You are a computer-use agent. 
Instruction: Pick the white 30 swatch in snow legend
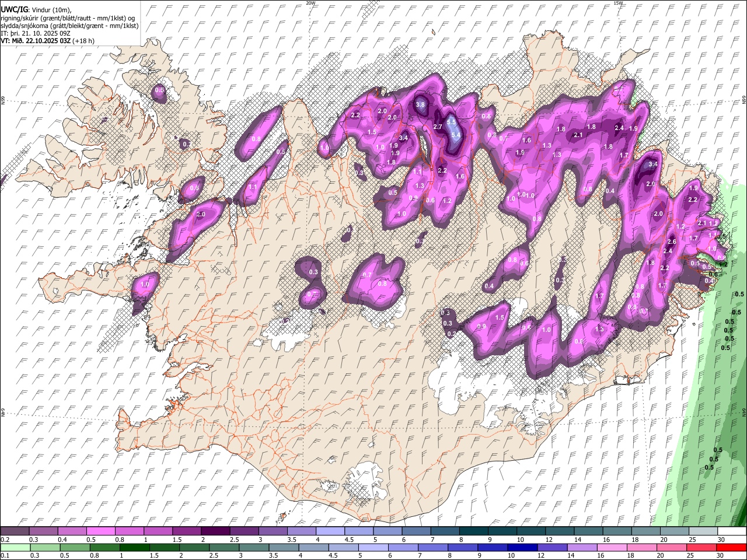(x=731, y=531)
